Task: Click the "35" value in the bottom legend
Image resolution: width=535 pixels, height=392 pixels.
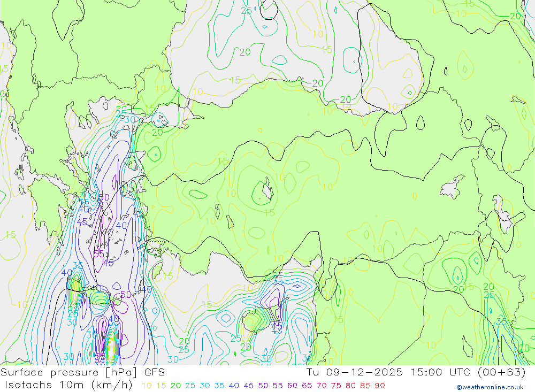Action: [219, 386]
